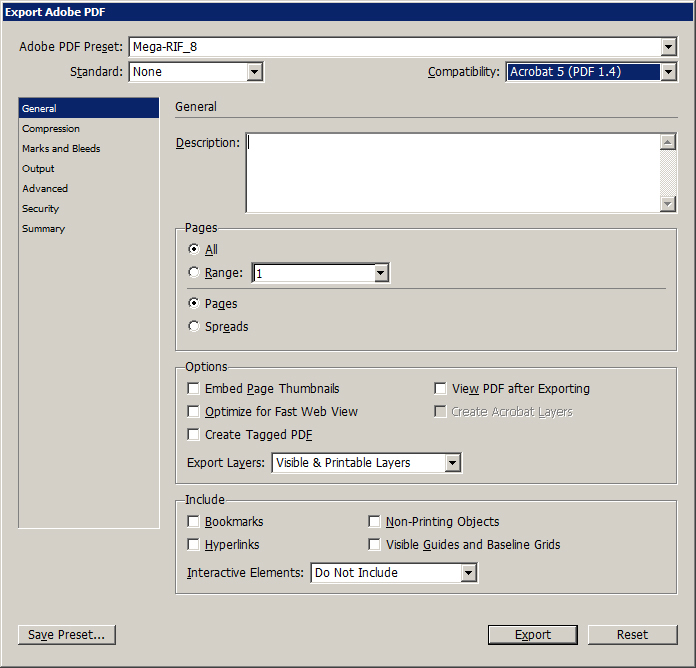Choose the Range radio button

point(194,272)
